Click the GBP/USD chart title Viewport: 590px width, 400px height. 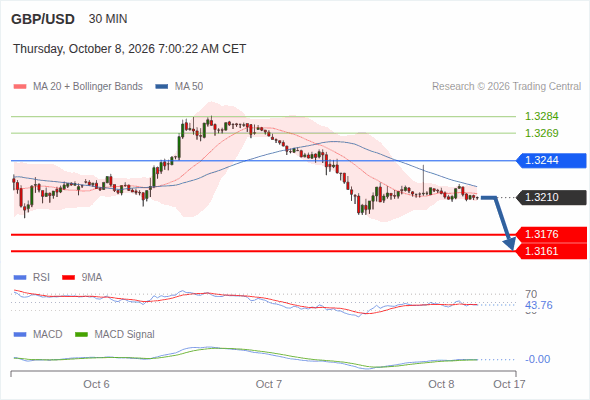(43, 19)
